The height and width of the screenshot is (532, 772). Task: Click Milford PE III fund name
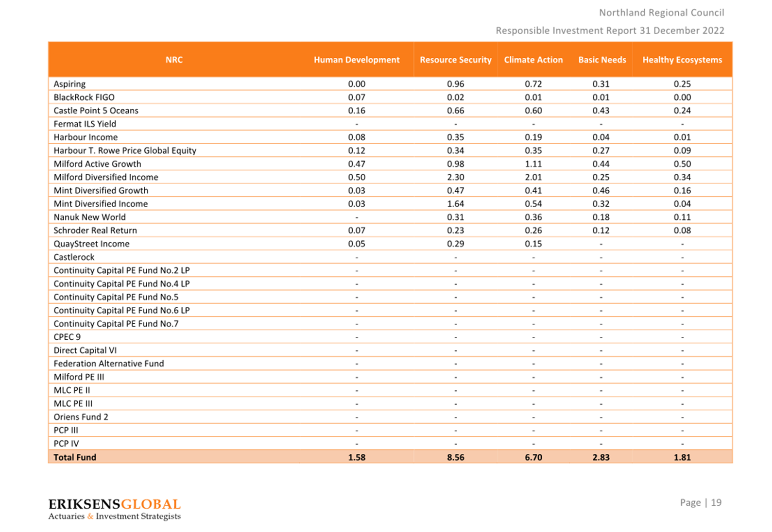(79, 377)
